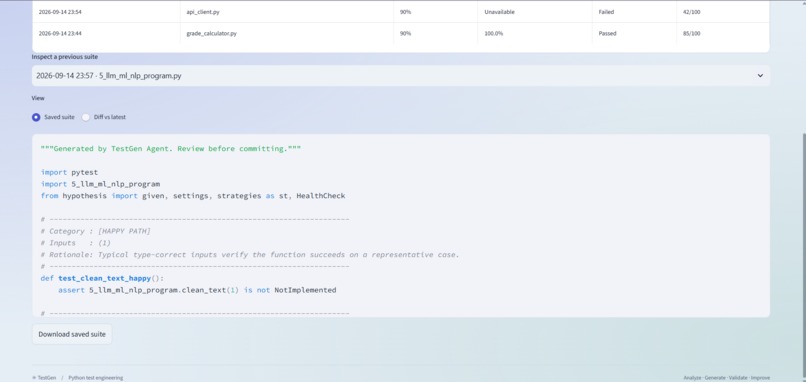806x382 pixels.
Task: Click the grade_calculator.py table cell
Action: (287, 33)
